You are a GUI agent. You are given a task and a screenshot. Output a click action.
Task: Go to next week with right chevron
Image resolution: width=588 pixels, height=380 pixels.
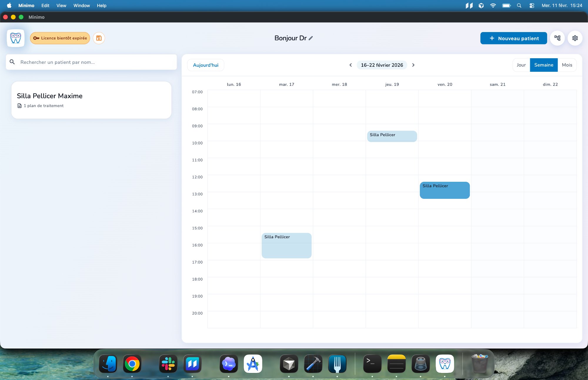coord(413,65)
